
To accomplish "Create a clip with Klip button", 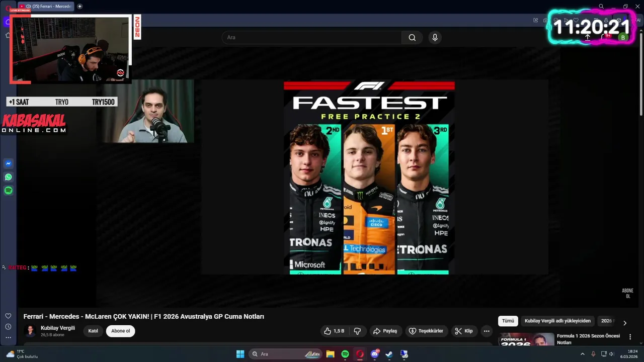I will coord(464,331).
